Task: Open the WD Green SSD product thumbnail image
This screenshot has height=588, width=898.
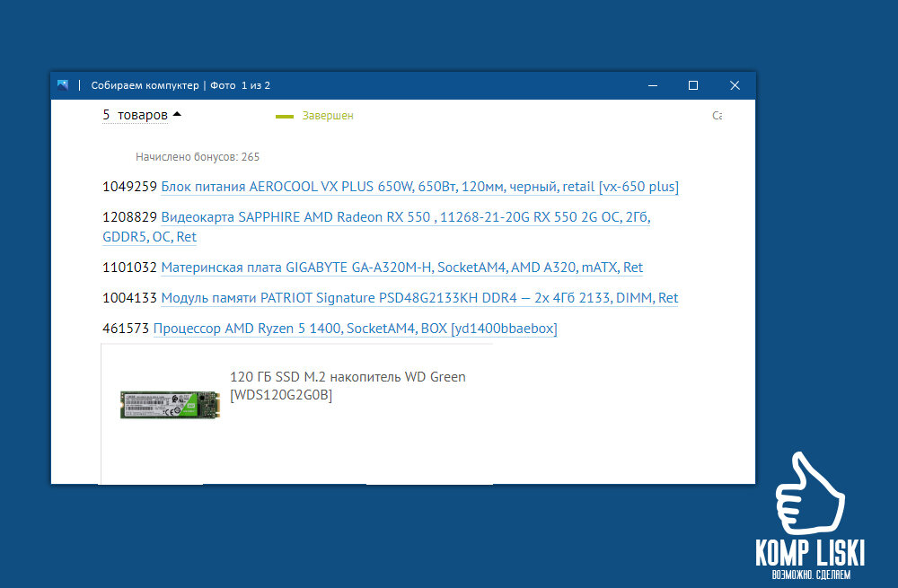Action: 170,404
